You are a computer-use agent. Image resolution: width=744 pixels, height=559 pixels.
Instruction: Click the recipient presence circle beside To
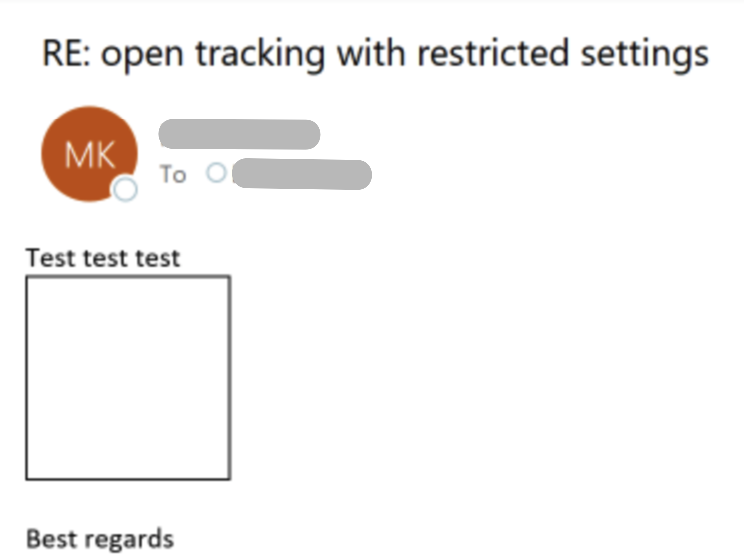216,173
